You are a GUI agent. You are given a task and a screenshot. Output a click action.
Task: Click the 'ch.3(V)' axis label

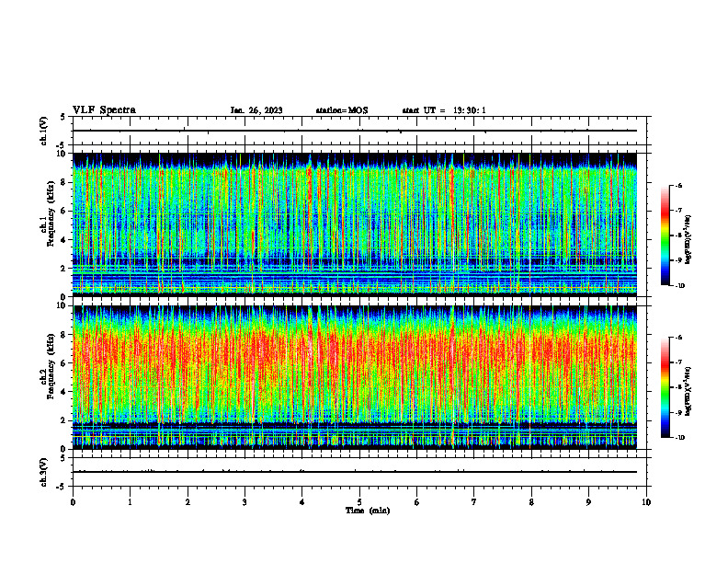[x=44, y=472]
